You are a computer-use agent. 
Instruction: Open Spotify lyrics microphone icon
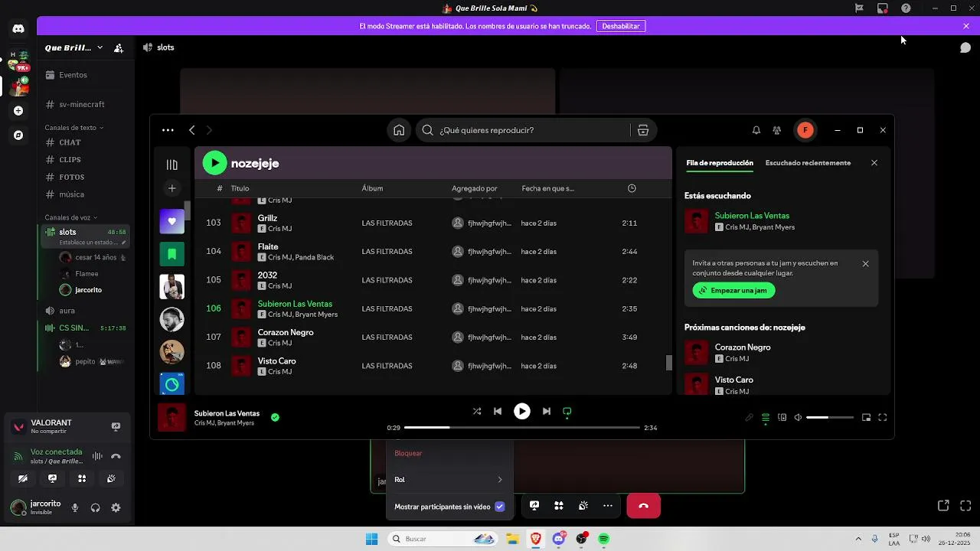(x=750, y=418)
